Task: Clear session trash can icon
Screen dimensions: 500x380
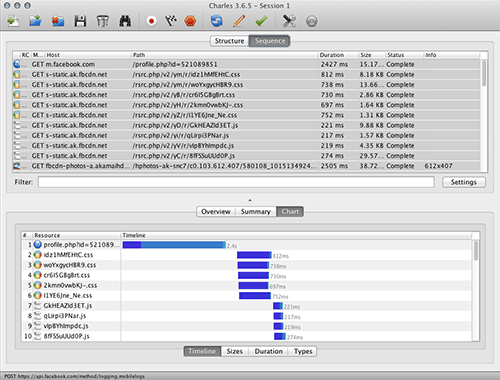Action: pos(102,21)
